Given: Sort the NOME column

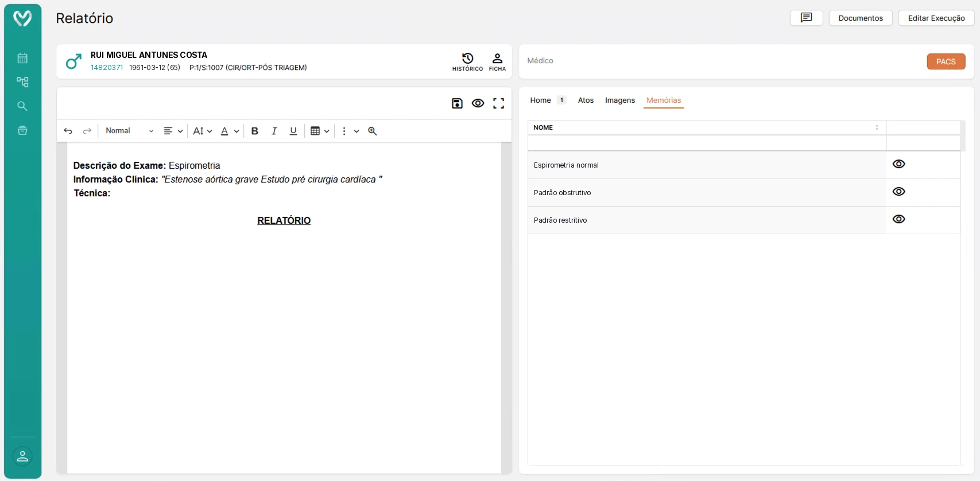Looking at the screenshot, I should (x=877, y=127).
